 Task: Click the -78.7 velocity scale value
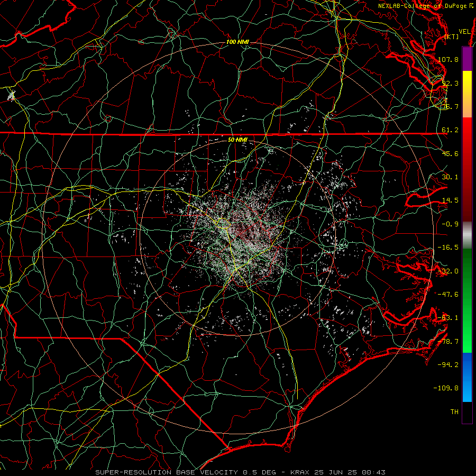(448, 342)
